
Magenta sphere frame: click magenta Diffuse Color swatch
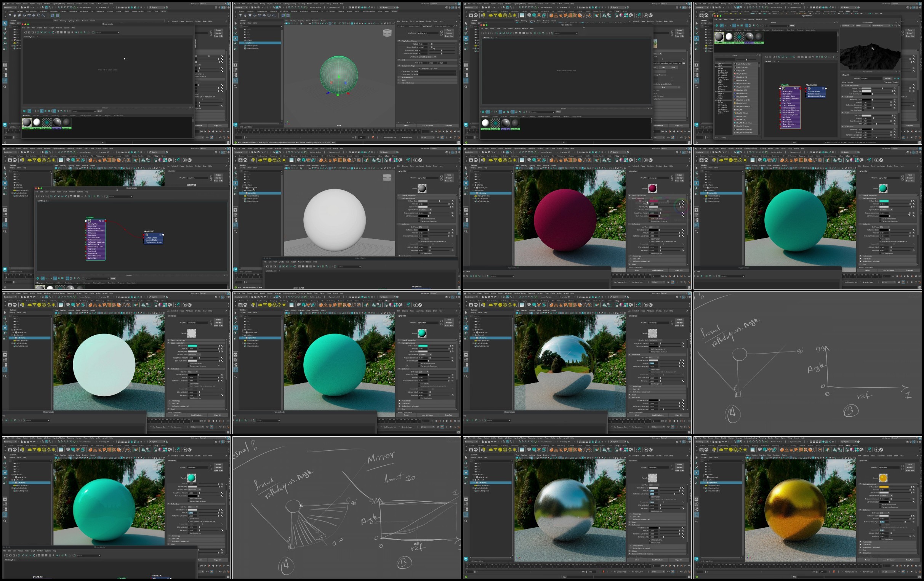click(654, 202)
